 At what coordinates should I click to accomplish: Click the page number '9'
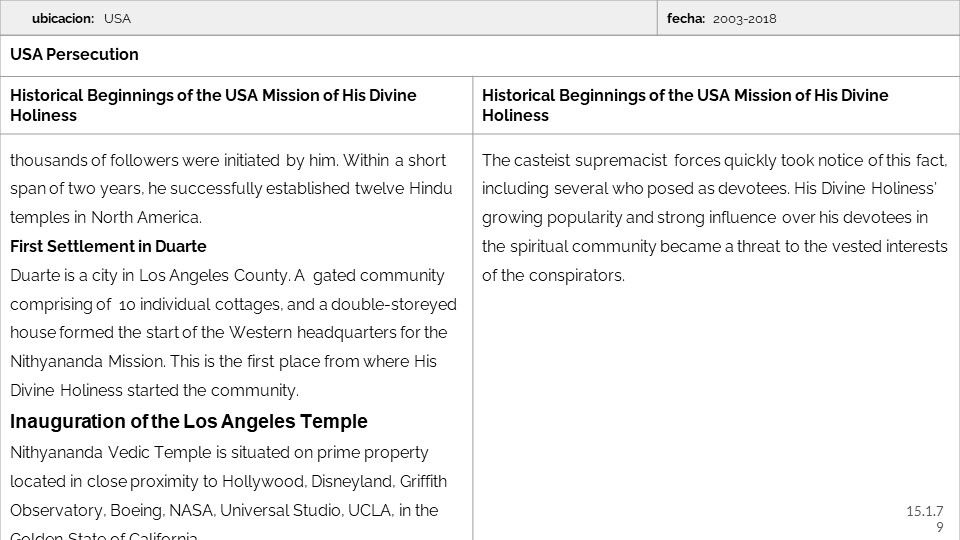pos(939,527)
